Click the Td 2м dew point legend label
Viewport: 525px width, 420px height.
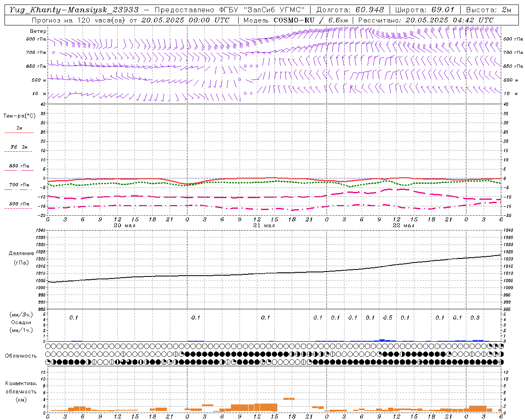tap(19, 147)
